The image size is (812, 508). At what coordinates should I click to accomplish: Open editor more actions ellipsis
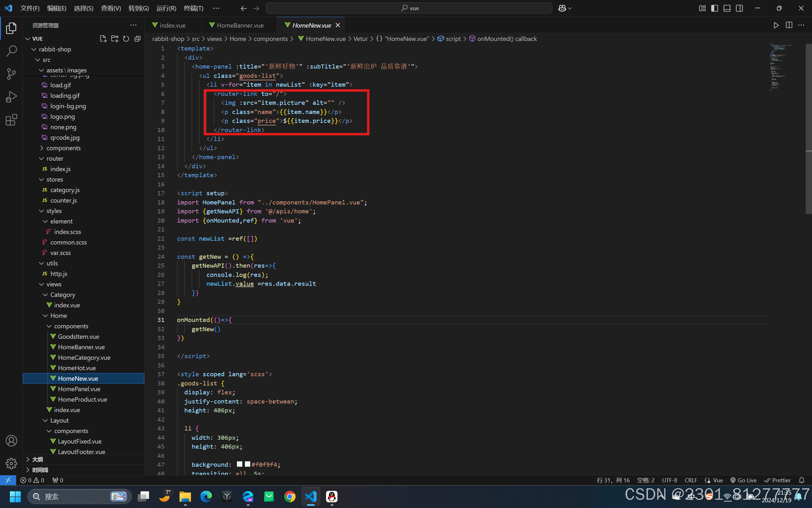pyautogui.click(x=801, y=25)
